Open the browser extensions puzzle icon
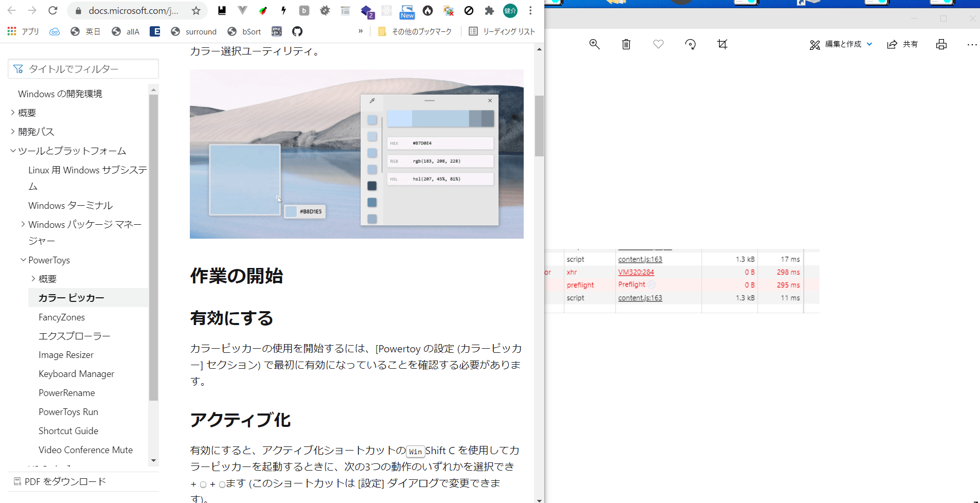This screenshot has height=503, width=980. [489, 11]
